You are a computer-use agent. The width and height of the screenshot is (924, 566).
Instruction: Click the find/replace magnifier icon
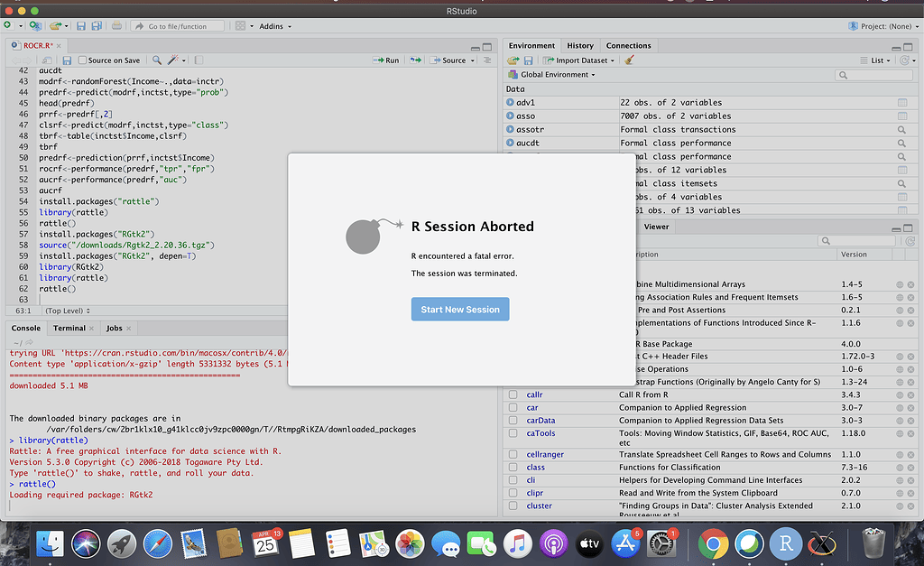click(157, 60)
